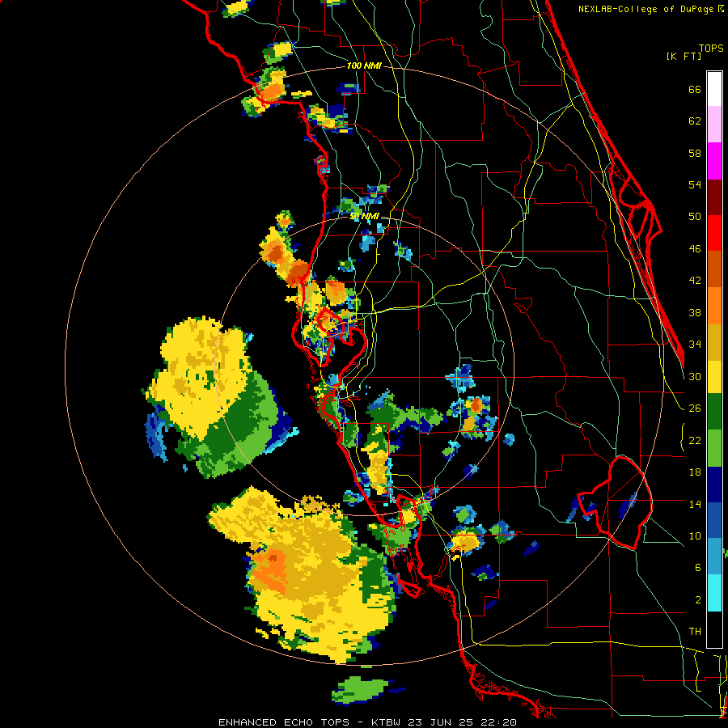Click the yellow 30K ft legend swatch
This screenshot has width=728, height=728.
(714, 377)
